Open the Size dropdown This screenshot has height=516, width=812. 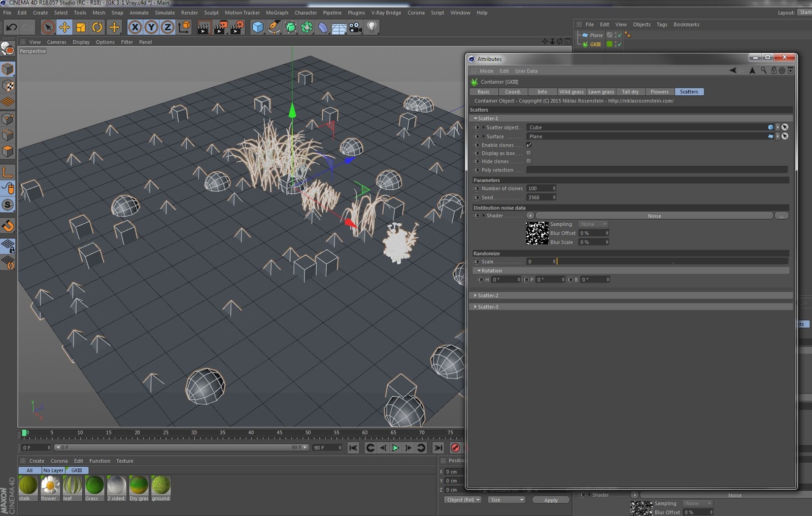(506, 500)
